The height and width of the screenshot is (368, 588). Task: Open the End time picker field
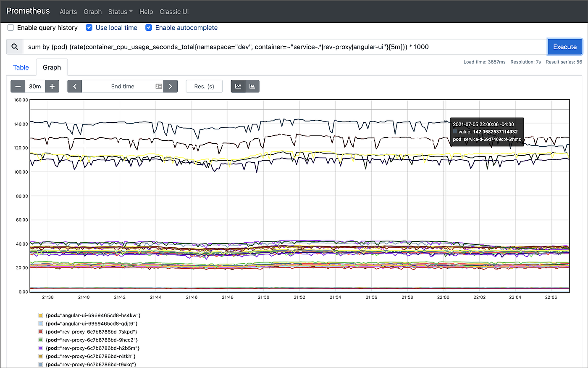tap(122, 86)
